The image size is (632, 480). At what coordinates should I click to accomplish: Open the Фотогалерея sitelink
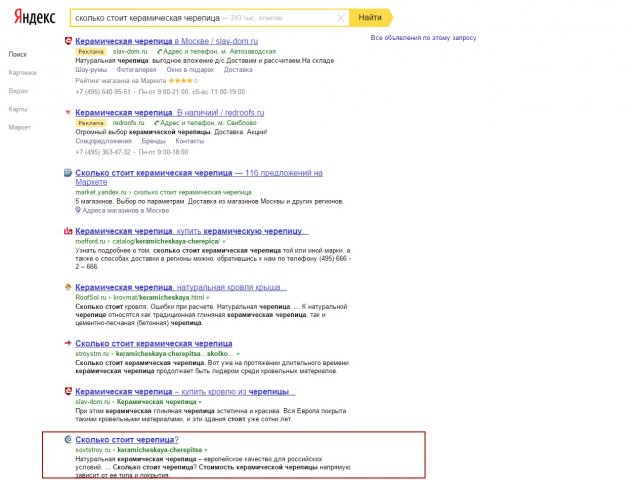point(136,70)
